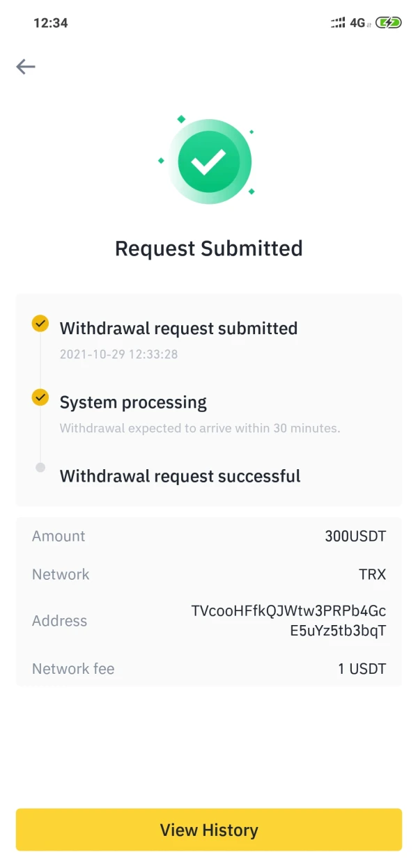The image size is (418, 868).
Task: Tap the 2021-10-29 12:33:28 timestamp
Action: (x=118, y=354)
